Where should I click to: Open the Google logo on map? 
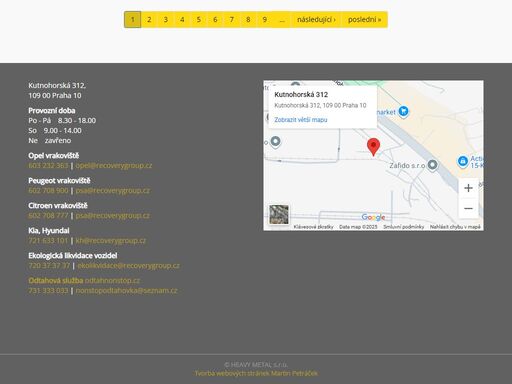click(x=373, y=217)
